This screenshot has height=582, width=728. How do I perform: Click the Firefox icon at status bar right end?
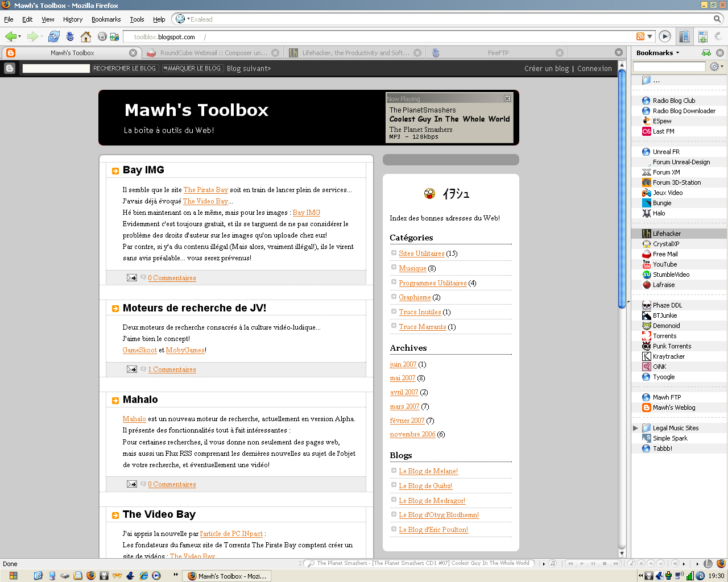point(721,564)
